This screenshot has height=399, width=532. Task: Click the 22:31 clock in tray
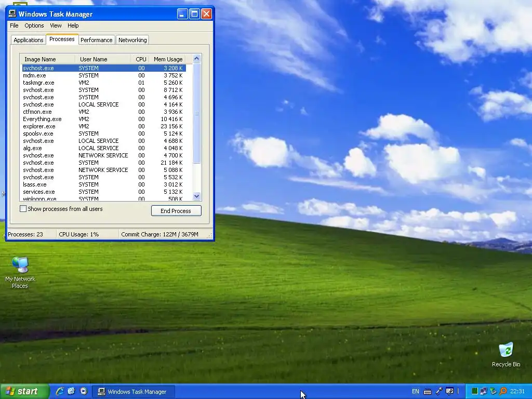coord(517,392)
